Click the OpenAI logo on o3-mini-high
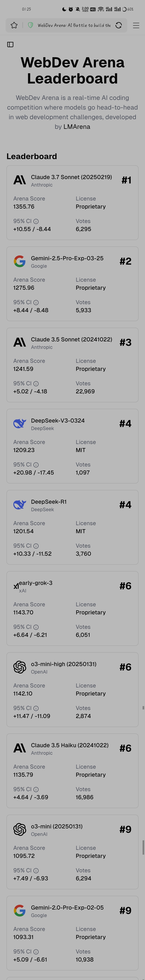 pyautogui.click(x=19, y=667)
